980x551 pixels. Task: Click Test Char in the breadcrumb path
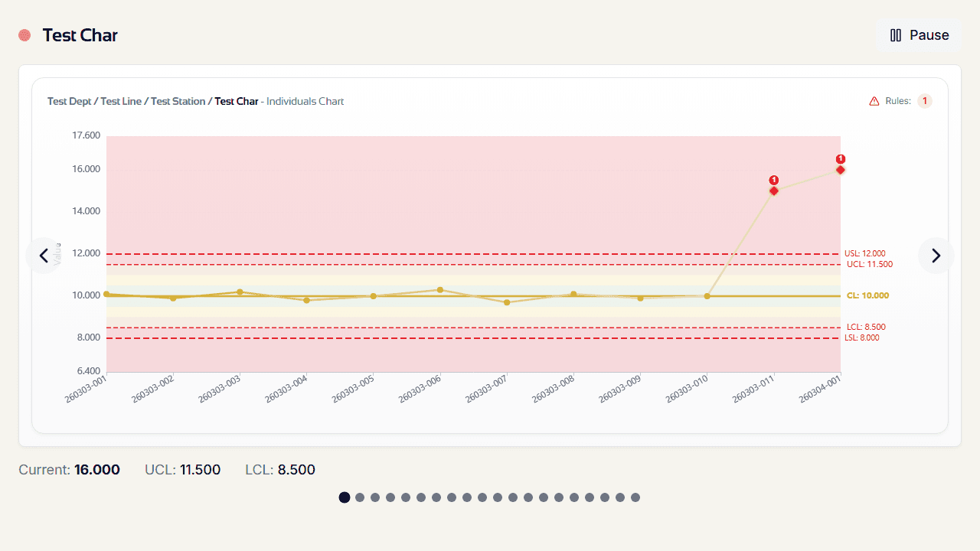pyautogui.click(x=236, y=101)
